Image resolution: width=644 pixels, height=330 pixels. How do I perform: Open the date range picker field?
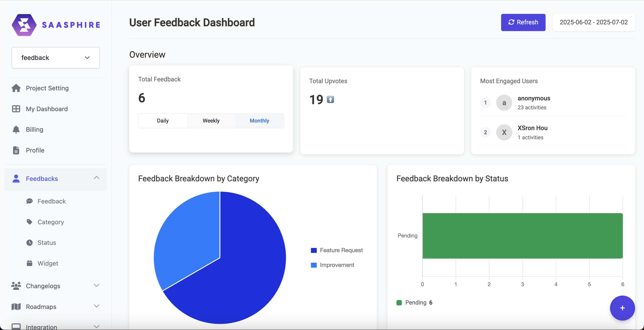[x=593, y=22]
